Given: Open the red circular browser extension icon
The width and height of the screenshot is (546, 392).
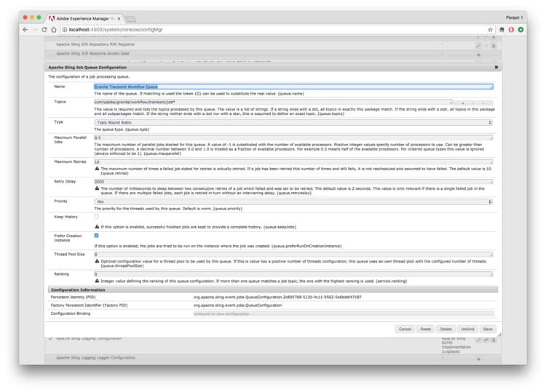Looking at the screenshot, I should (511, 30).
